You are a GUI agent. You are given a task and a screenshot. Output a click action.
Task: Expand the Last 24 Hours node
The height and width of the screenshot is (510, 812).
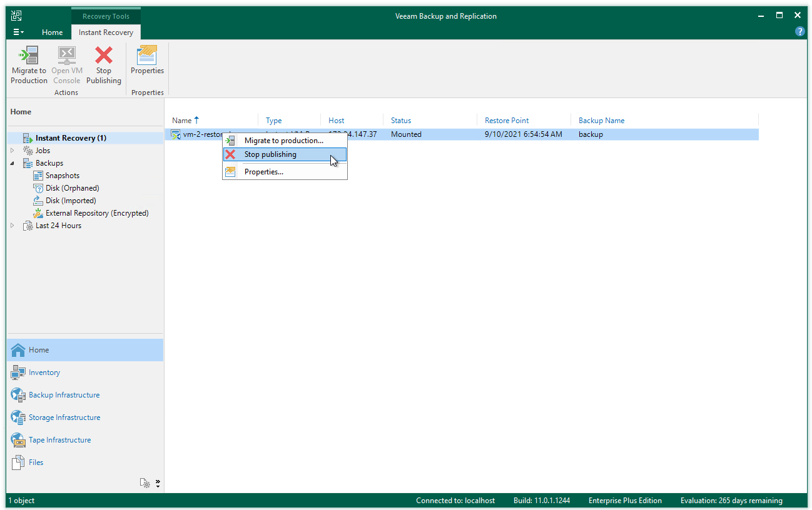(13, 226)
